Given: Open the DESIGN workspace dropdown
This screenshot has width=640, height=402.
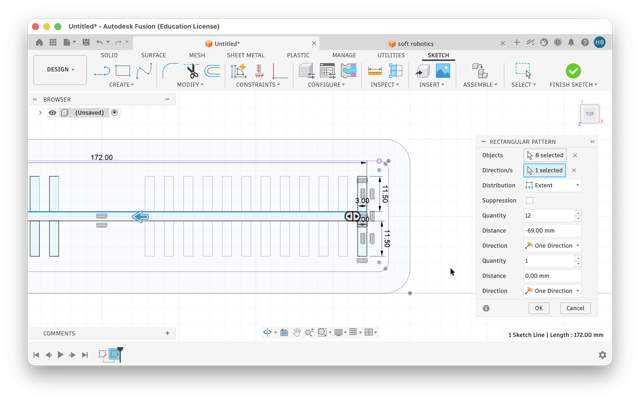Looking at the screenshot, I should click(60, 70).
